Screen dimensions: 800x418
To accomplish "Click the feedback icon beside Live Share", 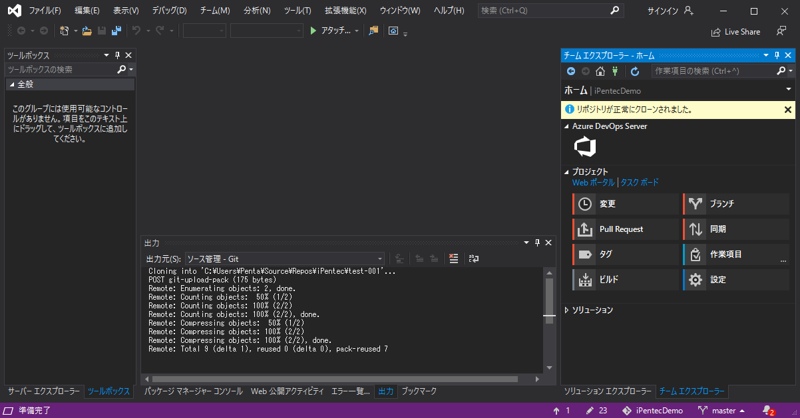I will 781,32.
